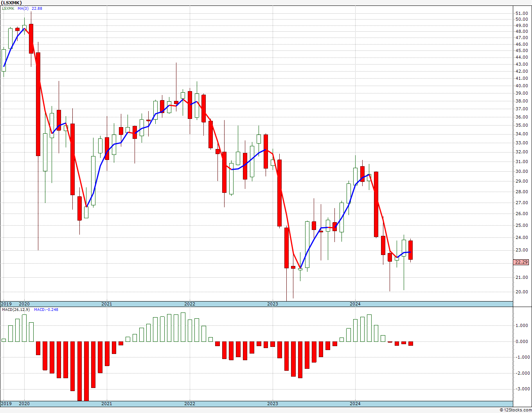Select the 0.000 MACD axis label
This screenshot has height=413, width=532.
[x=523, y=341]
